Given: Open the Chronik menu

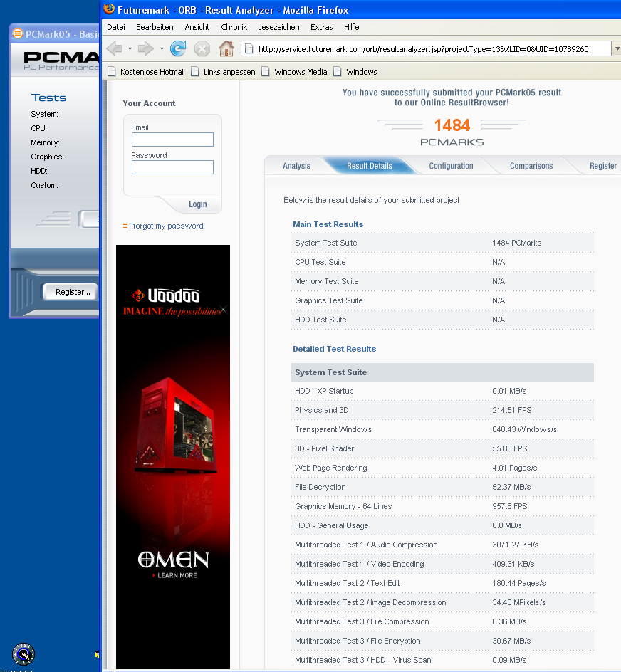Looking at the screenshot, I should pos(234,27).
